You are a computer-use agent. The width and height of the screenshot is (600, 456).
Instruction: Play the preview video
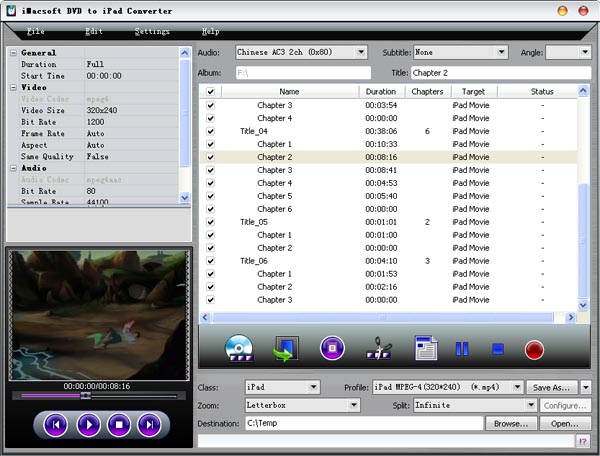pos(88,424)
